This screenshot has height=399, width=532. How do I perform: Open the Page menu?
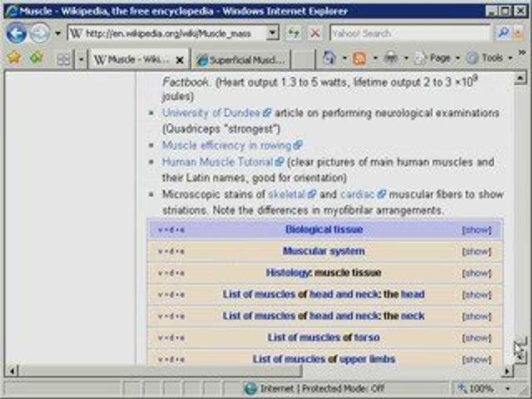[438, 58]
